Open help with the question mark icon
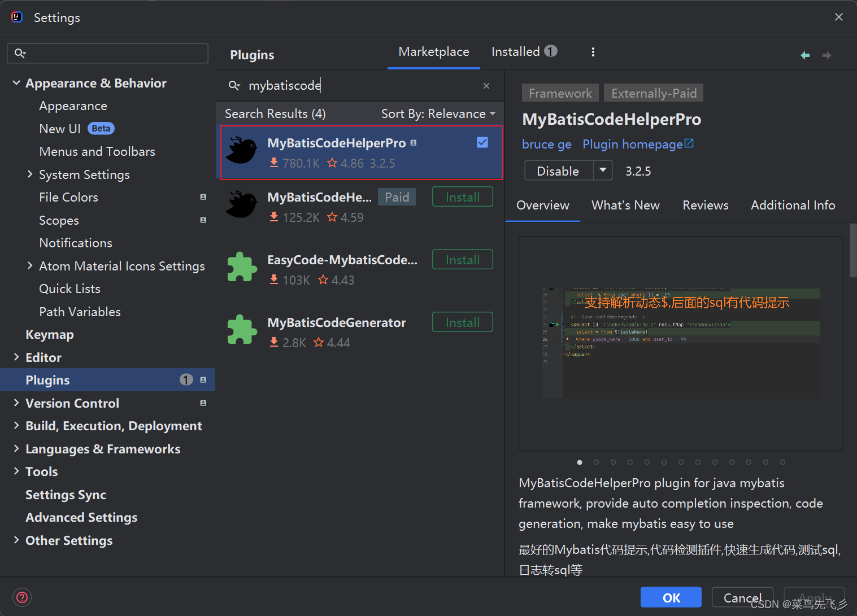 [22, 597]
